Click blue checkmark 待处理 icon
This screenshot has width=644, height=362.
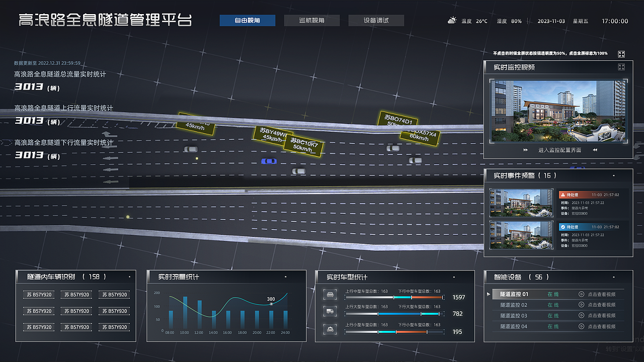coord(563,227)
